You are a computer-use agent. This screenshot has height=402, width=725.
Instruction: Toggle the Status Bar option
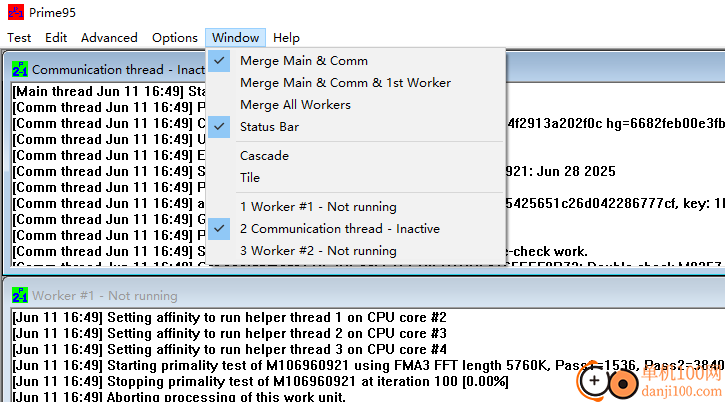pyautogui.click(x=355, y=127)
